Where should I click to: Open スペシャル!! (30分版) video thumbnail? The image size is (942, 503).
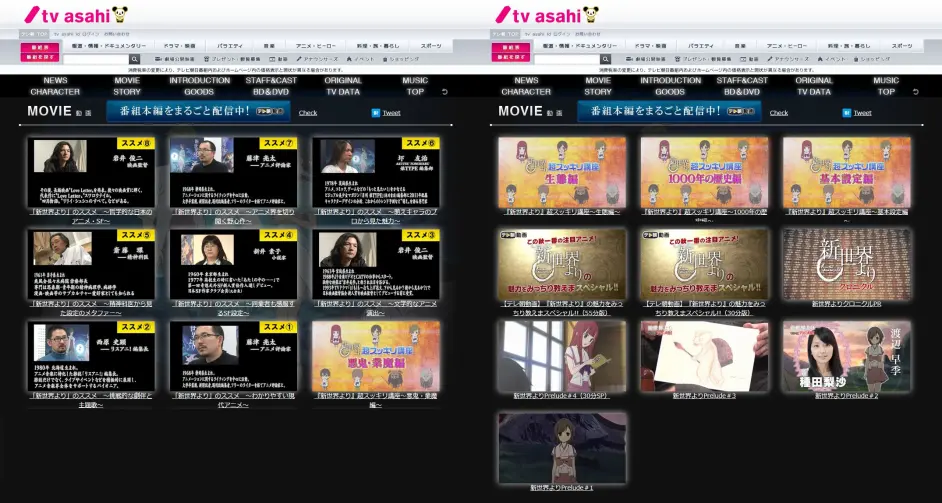click(704, 264)
